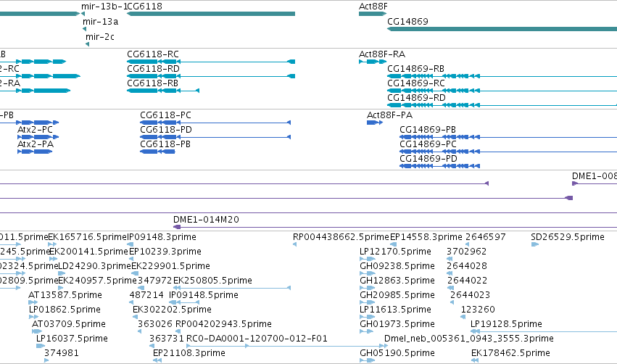This screenshot has width=617, height=364.
Task: Click the EK200141.5prime EST label
Action: 88,252
